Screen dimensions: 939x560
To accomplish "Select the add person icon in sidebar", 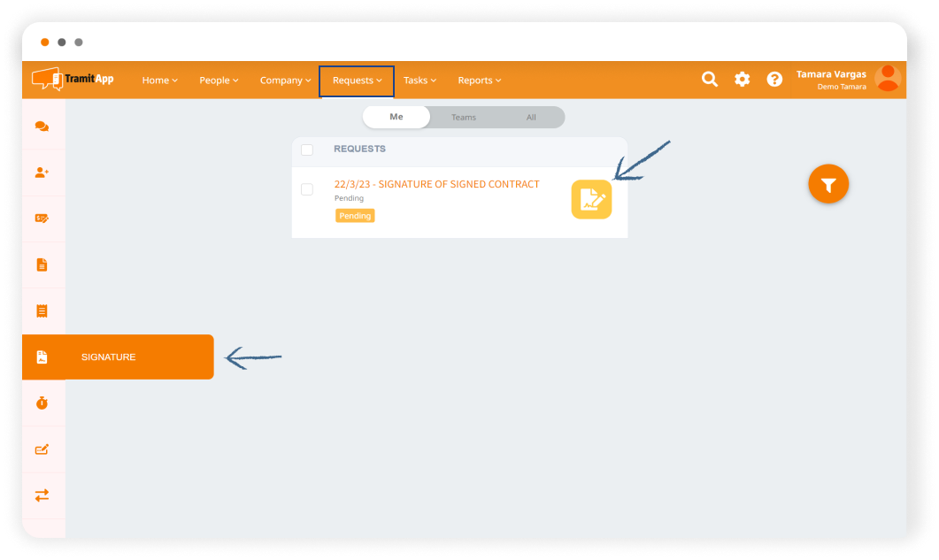I will pyautogui.click(x=42, y=173).
